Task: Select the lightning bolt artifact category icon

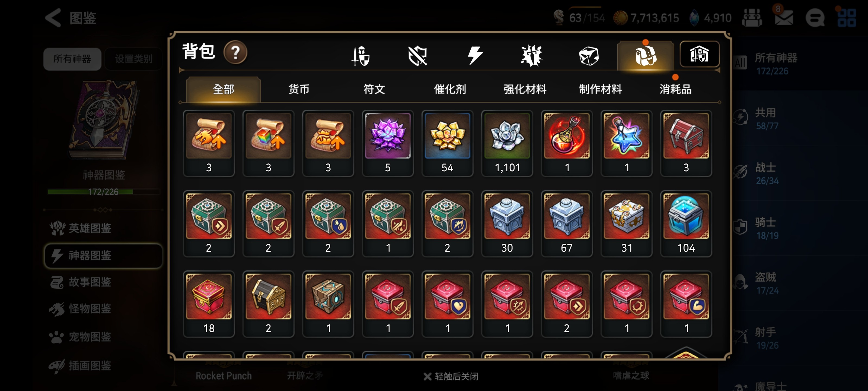Action: [475, 56]
